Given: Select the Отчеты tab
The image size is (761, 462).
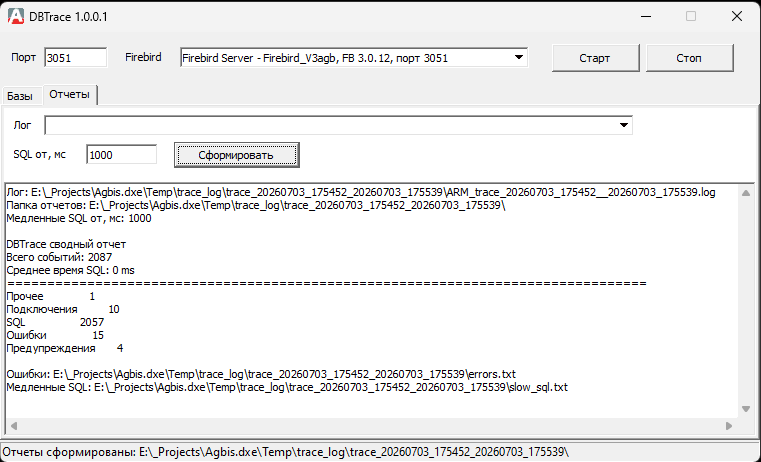Looking at the screenshot, I should pos(69,95).
